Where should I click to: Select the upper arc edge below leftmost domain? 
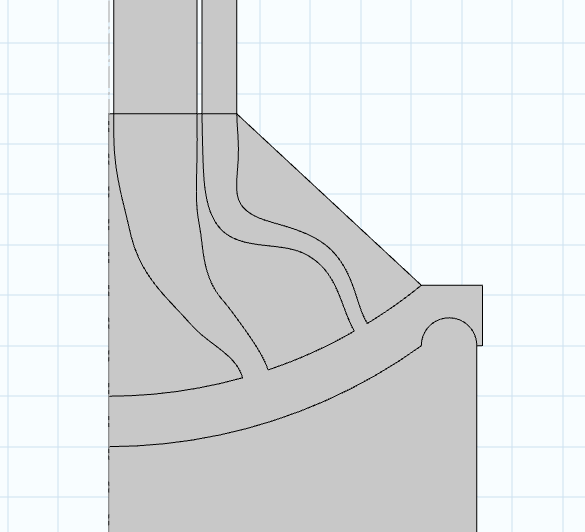pyautogui.click(x=175, y=390)
